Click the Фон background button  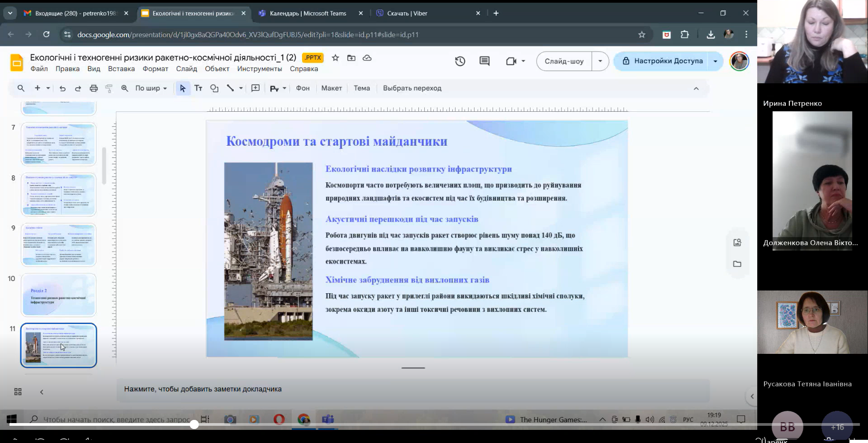pyautogui.click(x=303, y=88)
